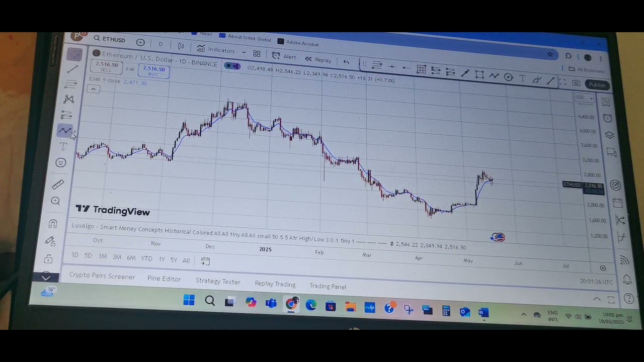Take a chart snapshot with camera icon

pos(576,83)
